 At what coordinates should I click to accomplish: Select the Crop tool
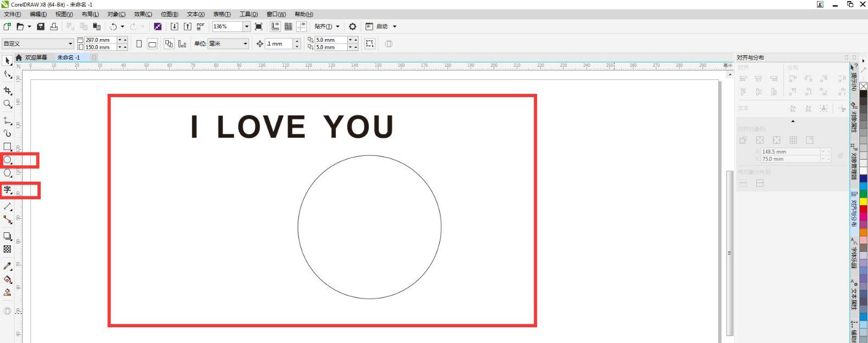[x=8, y=91]
